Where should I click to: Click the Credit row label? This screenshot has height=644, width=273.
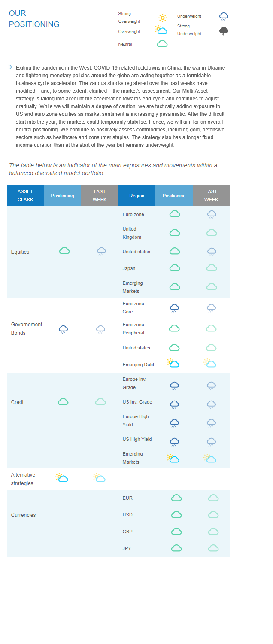18,402
